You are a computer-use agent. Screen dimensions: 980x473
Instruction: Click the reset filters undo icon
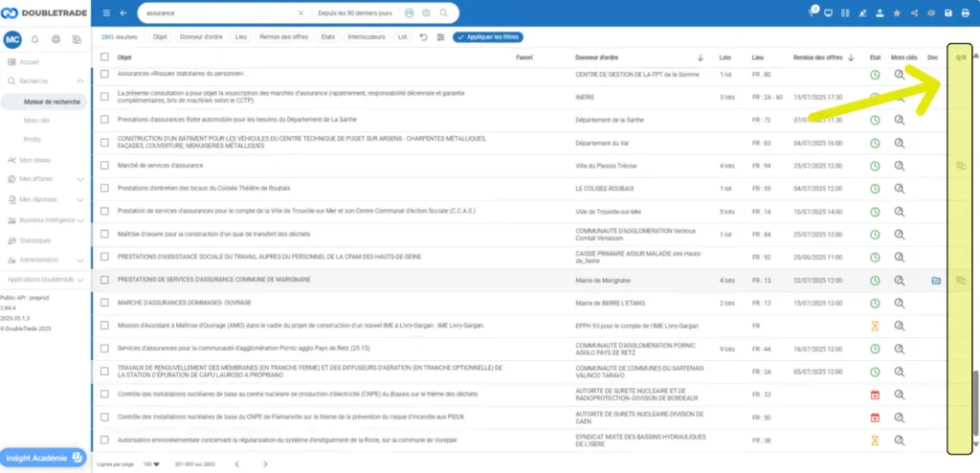423,37
